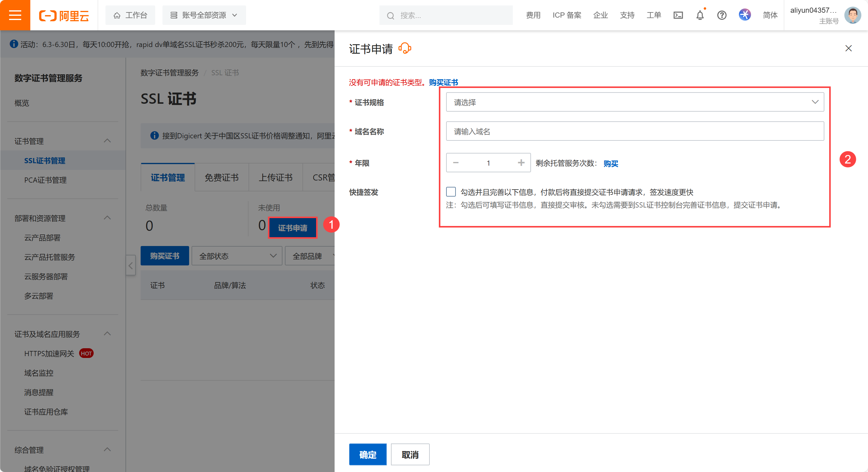Open the all-brands filter dropdown
This screenshot has width=868, height=472.
point(310,256)
